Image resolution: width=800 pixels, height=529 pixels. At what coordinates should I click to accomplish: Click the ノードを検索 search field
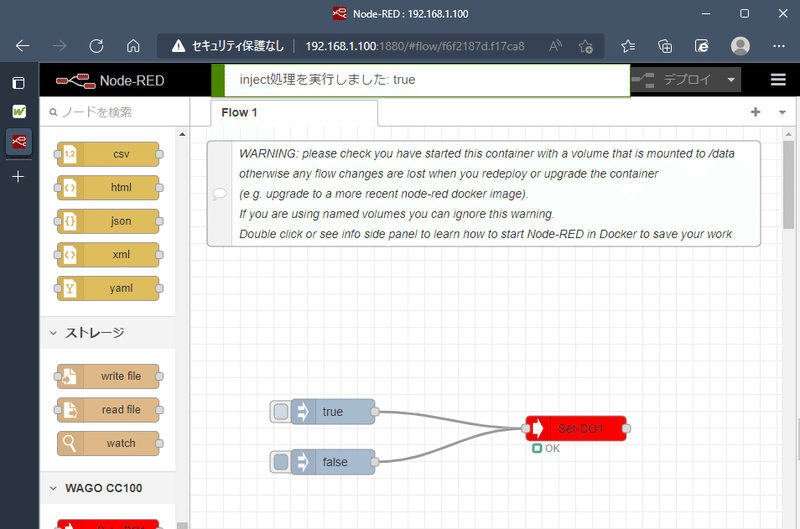[114, 112]
